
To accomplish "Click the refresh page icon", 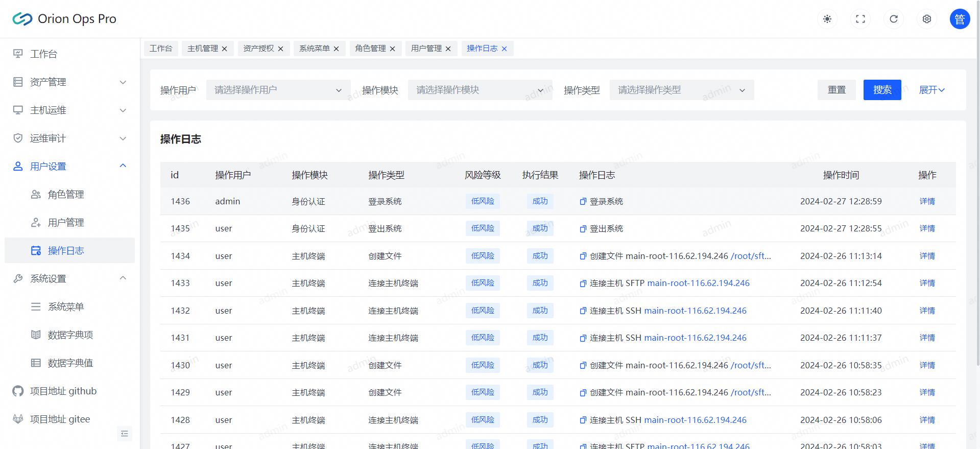I will 893,19.
